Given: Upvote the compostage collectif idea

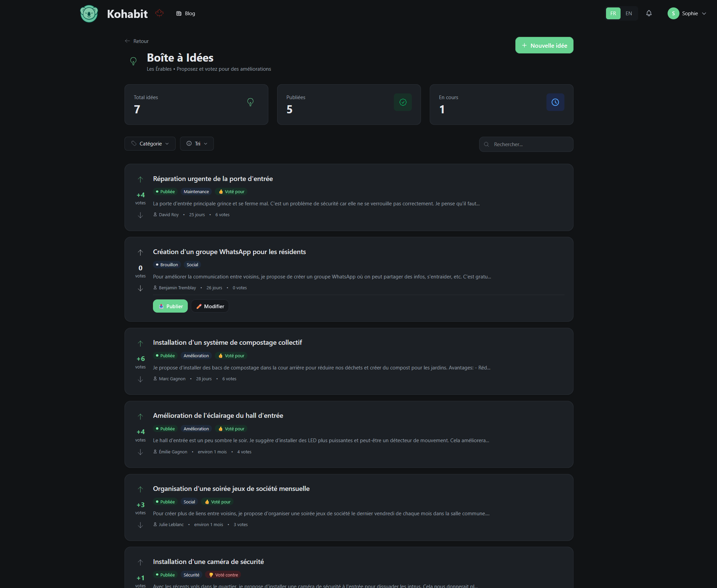Looking at the screenshot, I should coord(140,343).
